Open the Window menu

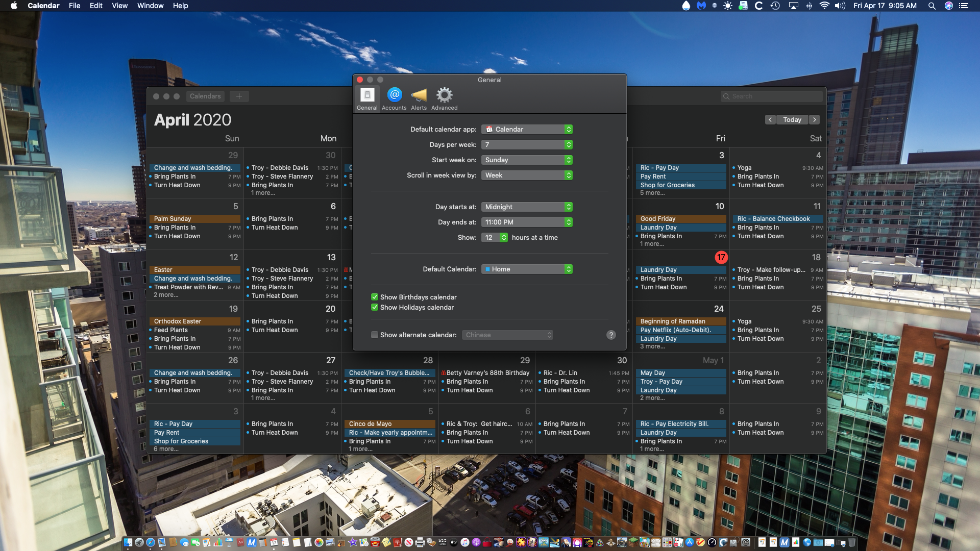[x=150, y=6]
